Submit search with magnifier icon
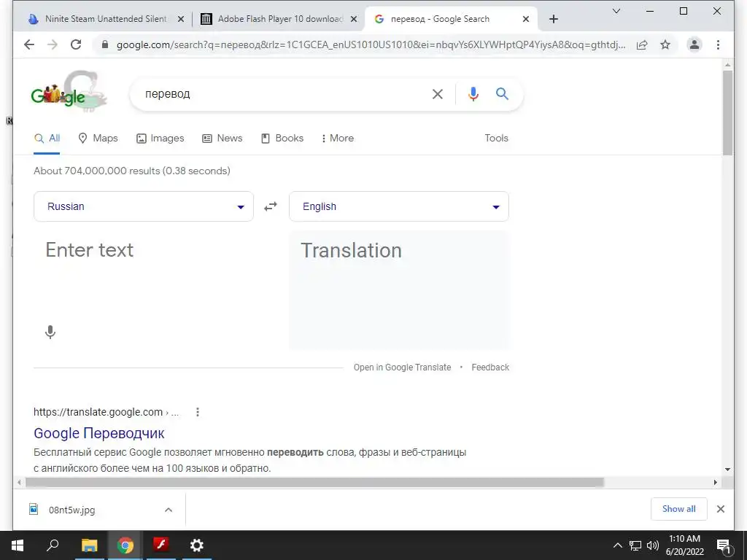747x560 pixels. tap(502, 94)
